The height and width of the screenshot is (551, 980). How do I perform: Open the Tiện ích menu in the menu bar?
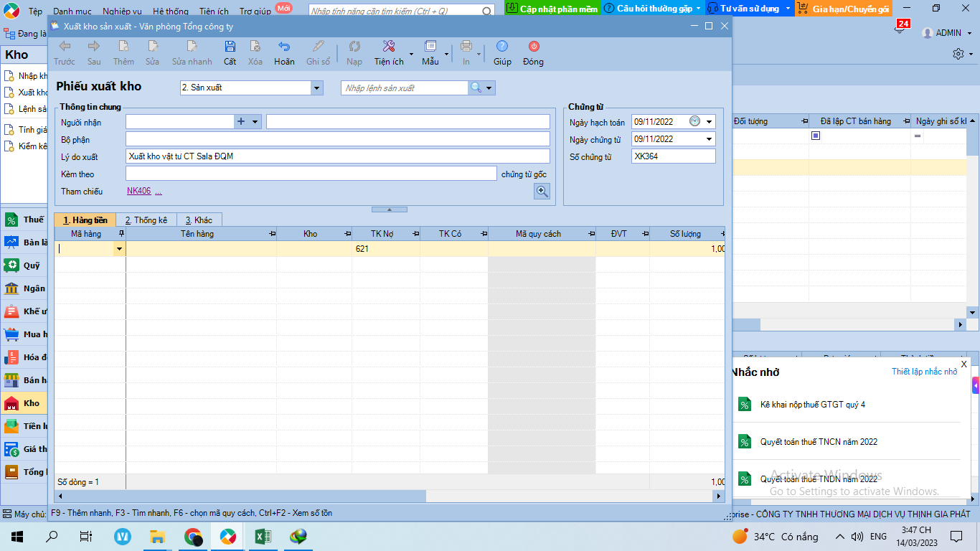point(214,11)
